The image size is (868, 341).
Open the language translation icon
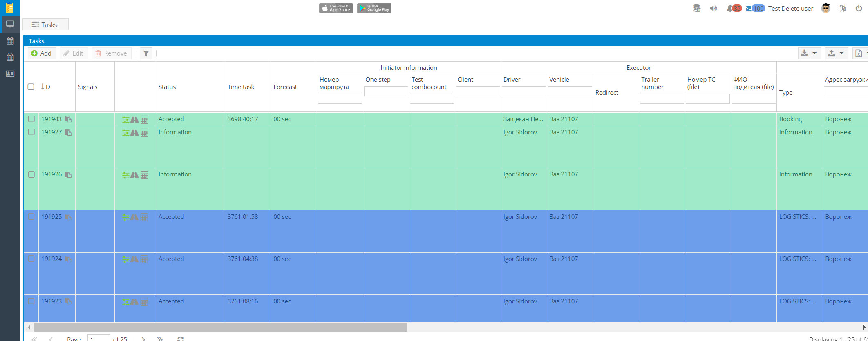(842, 9)
